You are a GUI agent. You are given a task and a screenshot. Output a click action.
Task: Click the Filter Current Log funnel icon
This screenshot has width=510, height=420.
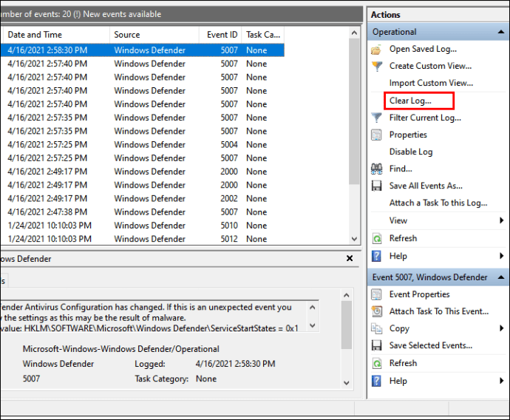click(376, 118)
